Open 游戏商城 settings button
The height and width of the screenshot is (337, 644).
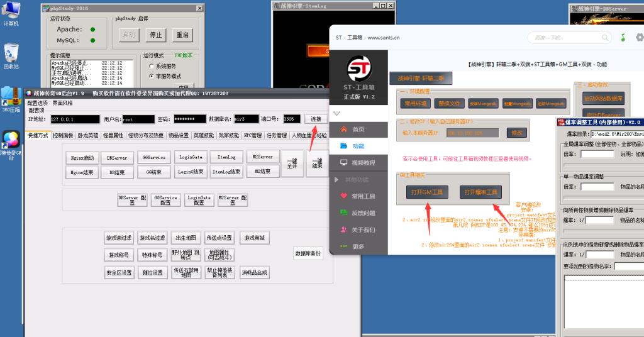(x=254, y=238)
